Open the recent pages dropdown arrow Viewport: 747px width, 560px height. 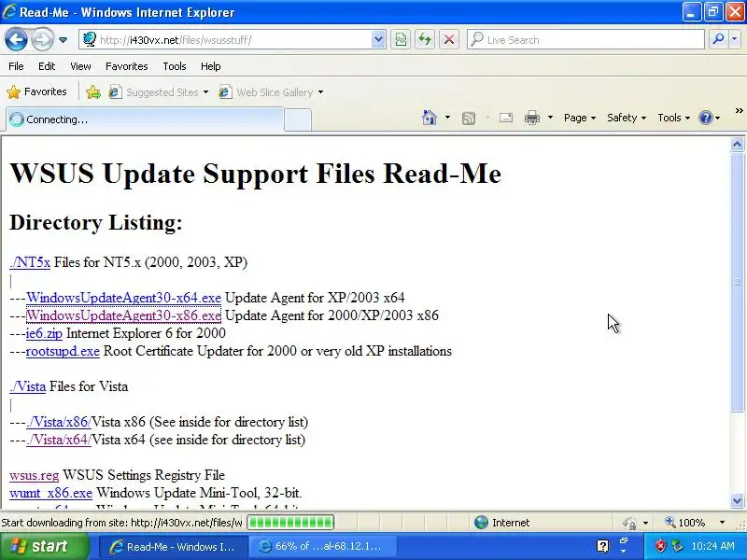[x=63, y=40]
